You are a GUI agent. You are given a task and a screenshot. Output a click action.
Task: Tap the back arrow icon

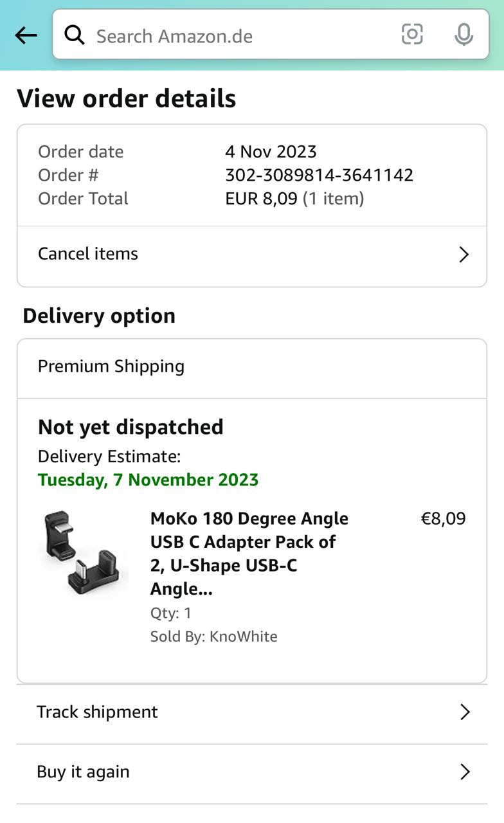(26, 35)
